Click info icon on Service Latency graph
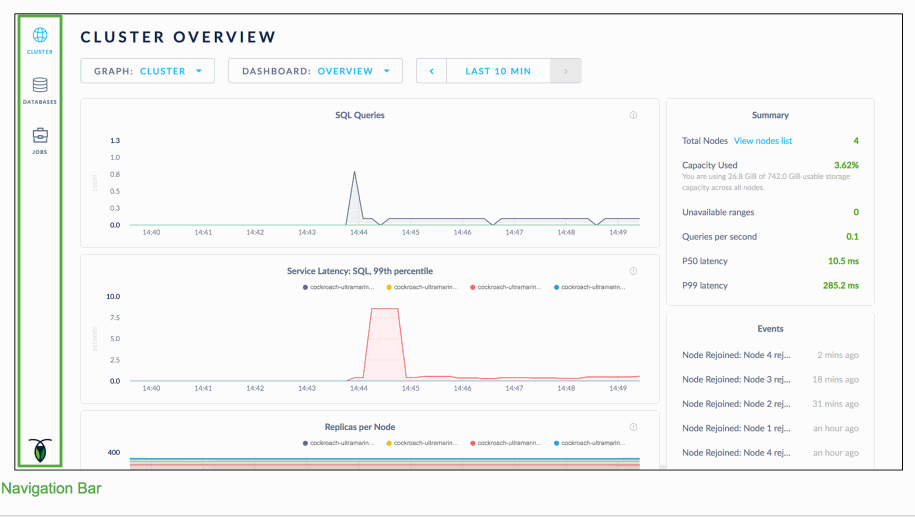 coord(633,271)
